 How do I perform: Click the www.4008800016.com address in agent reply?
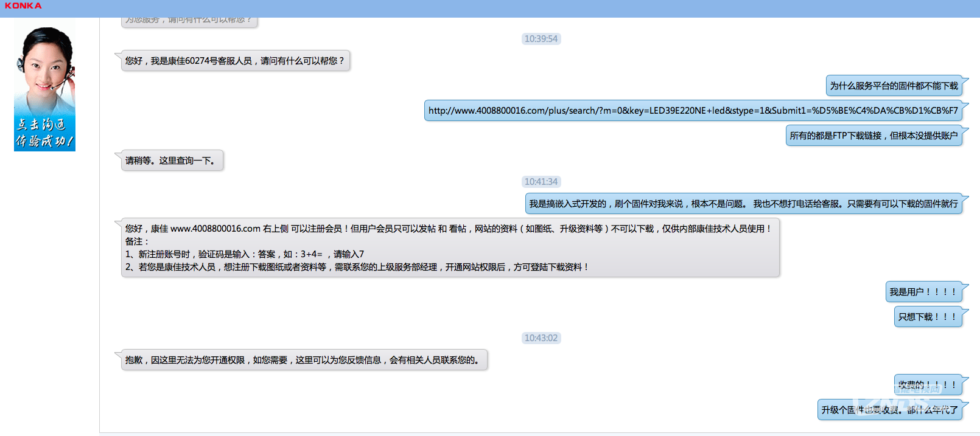coord(215,229)
